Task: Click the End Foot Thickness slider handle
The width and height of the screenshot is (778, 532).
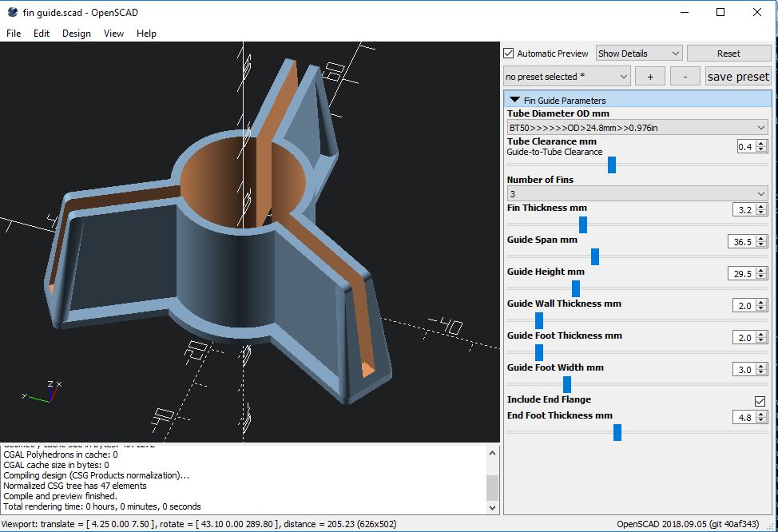Action: pyautogui.click(x=617, y=433)
